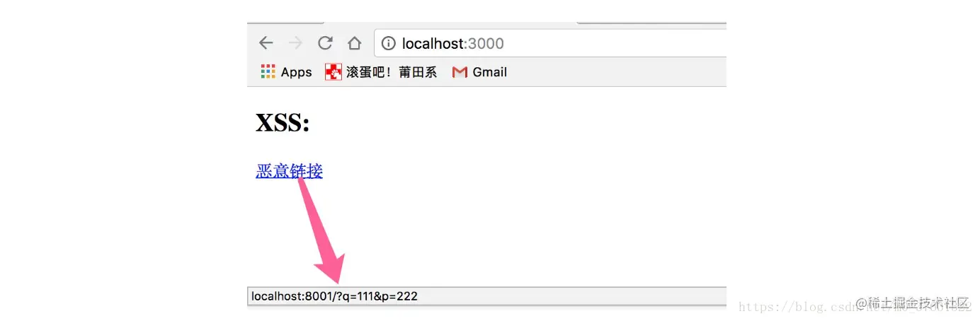
Task: Click the Gmail envelope icon
Action: [x=460, y=72]
